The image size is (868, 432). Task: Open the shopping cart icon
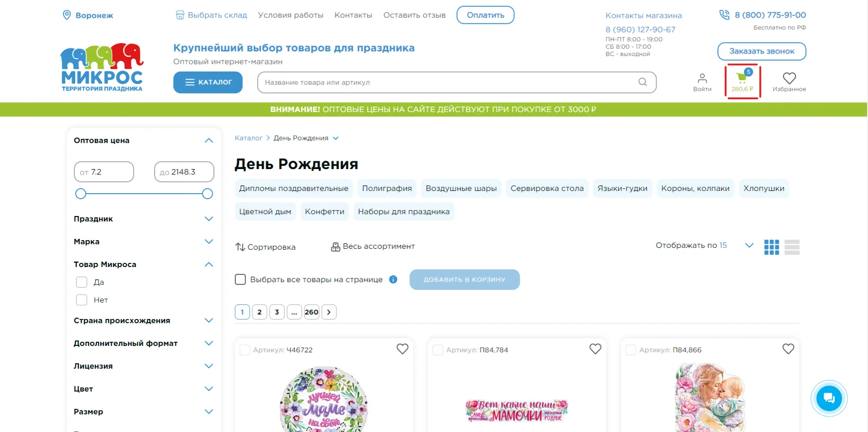click(x=742, y=78)
